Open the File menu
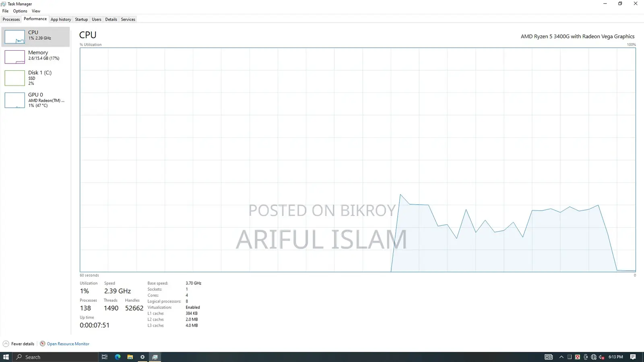Image resolution: width=644 pixels, height=362 pixels. tap(5, 11)
